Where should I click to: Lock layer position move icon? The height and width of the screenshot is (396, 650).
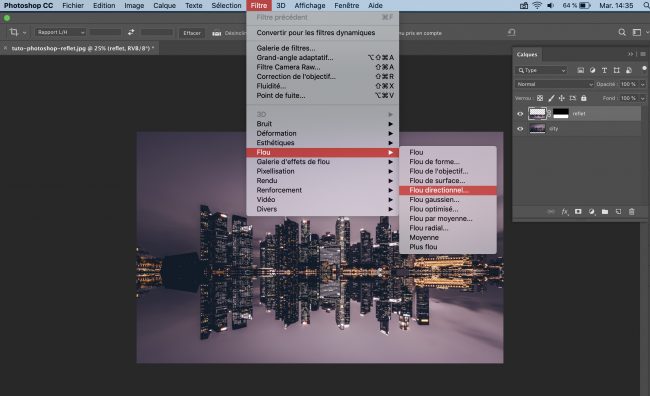tap(562, 98)
